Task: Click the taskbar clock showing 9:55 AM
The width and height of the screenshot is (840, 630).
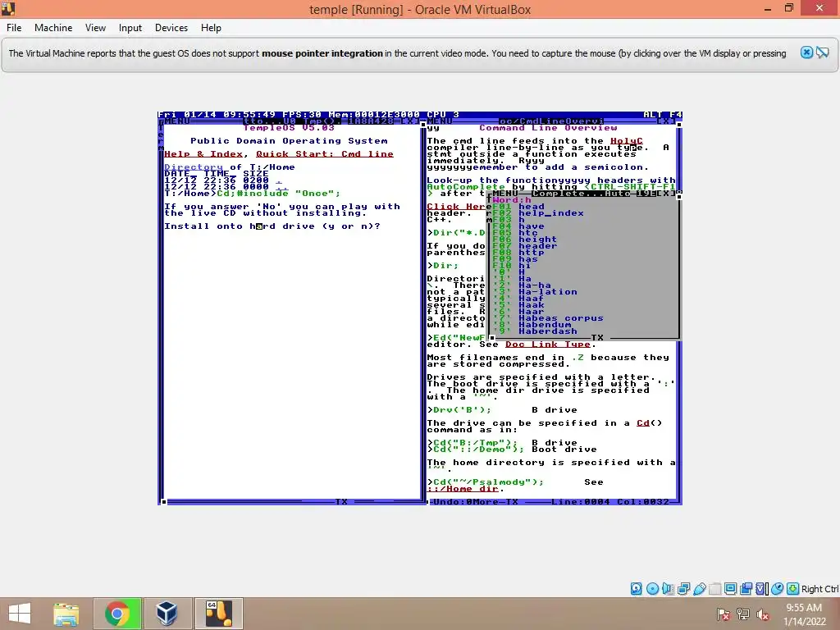Action: [x=804, y=608]
